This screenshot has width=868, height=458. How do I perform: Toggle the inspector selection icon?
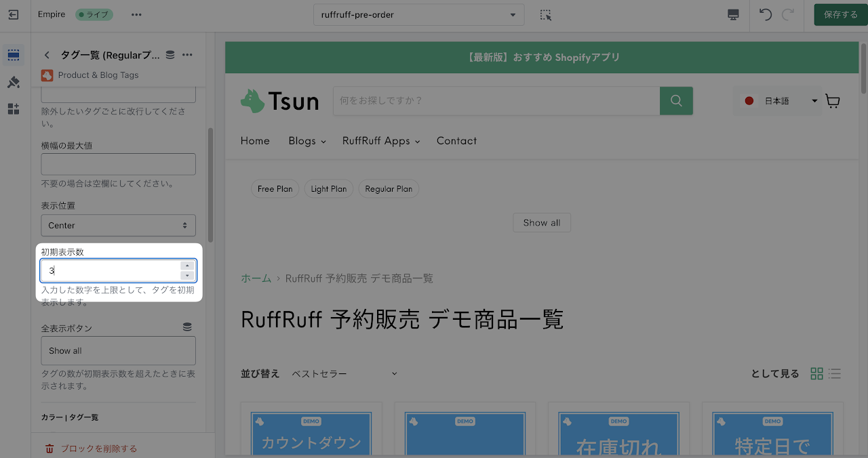(546, 15)
